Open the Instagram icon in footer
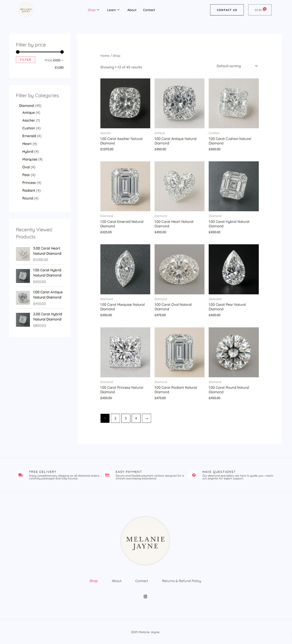The height and width of the screenshot is (644, 292). 145,596
